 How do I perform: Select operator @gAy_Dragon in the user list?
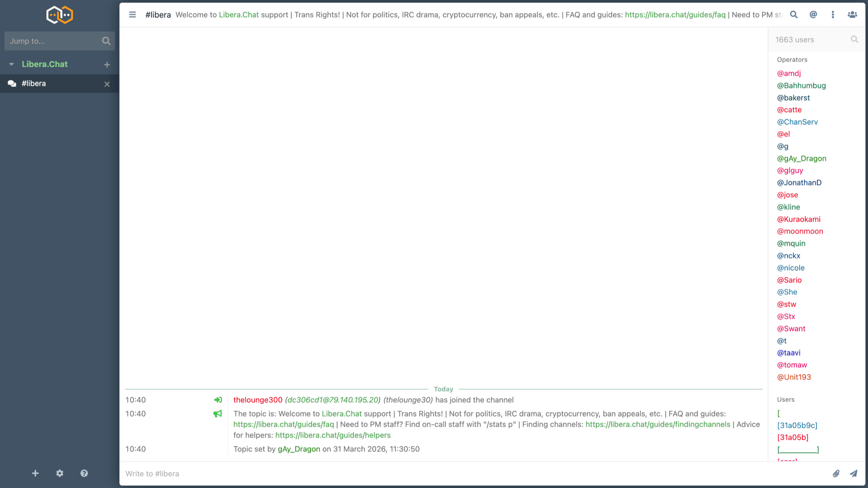pyautogui.click(x=802, y=159)
